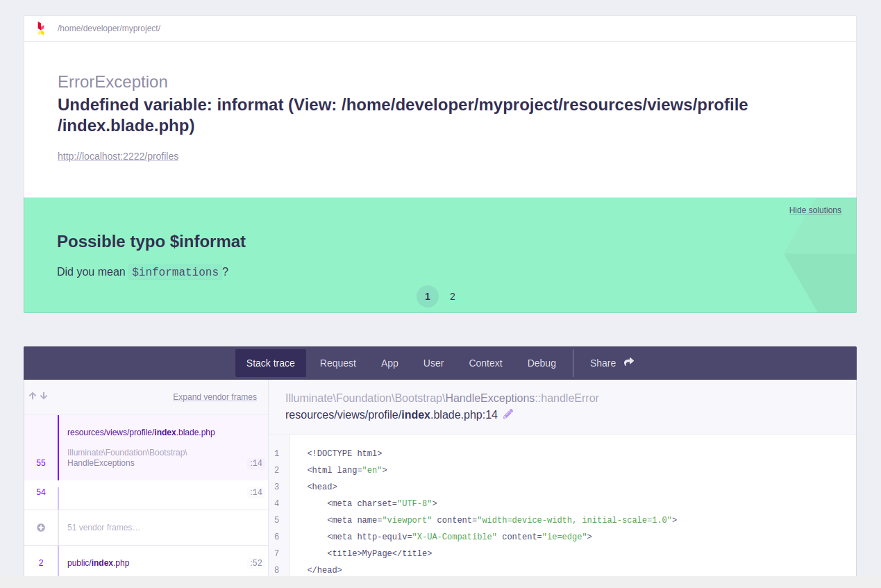The image size is (881, 588).
Task: Click the $informations code suggestion
Action: (175, 272)
